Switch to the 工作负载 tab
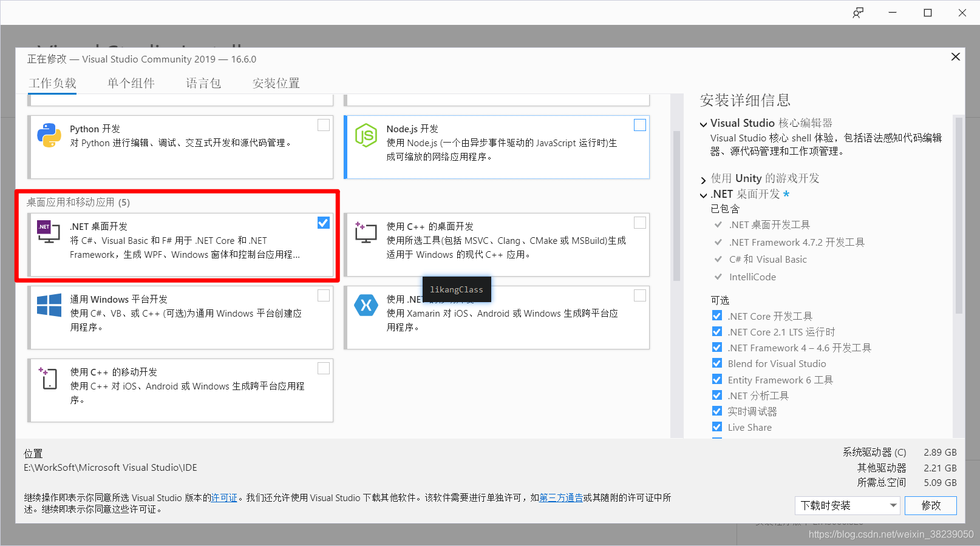This screenshot has width=980, height=546. click(x=53, y=83)
